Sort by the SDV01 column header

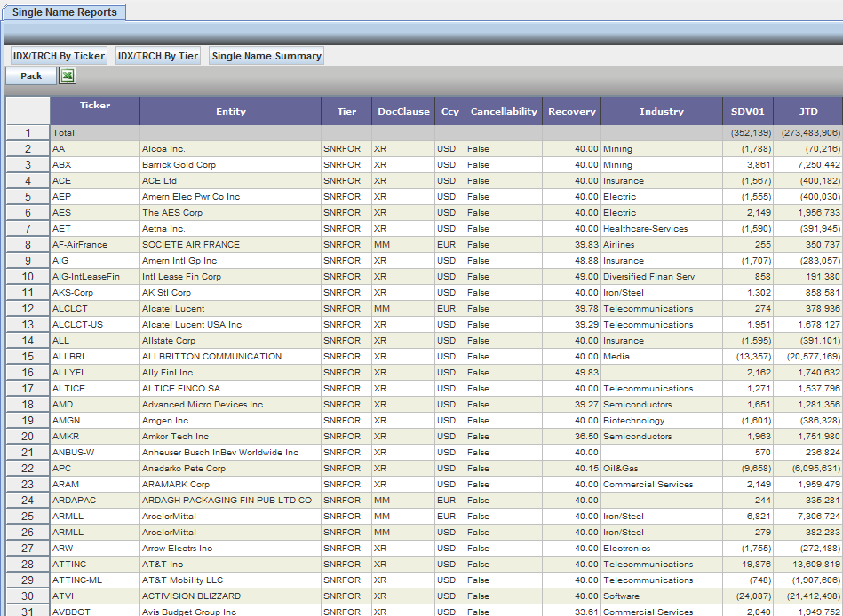748,111
